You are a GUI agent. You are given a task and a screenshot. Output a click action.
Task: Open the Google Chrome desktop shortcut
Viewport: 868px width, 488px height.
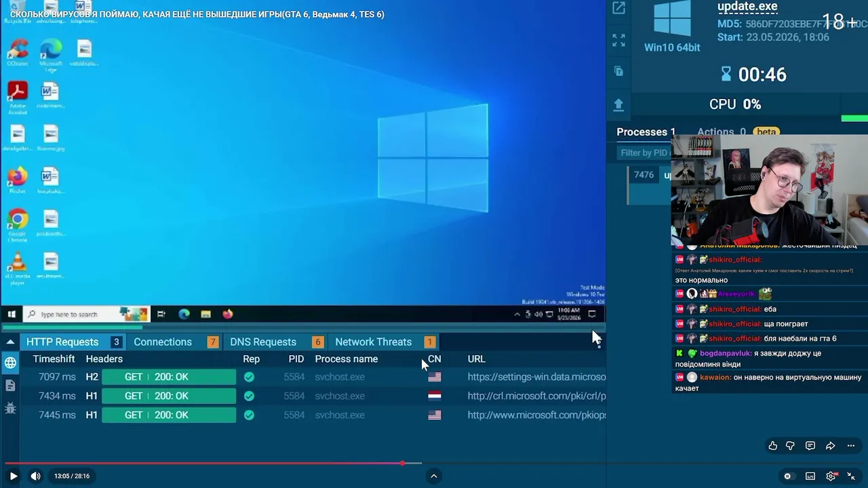click(18, 226)
